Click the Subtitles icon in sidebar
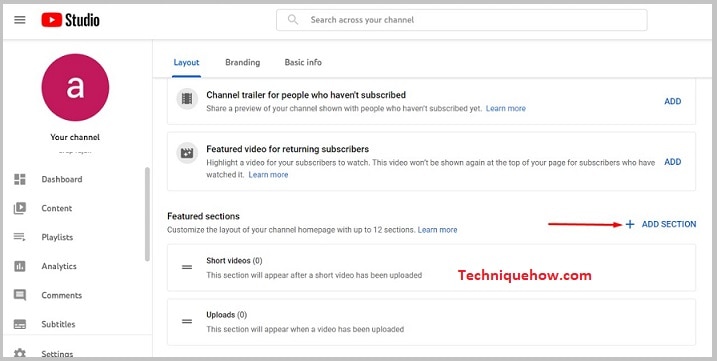717x361 pixels. point(20,324)
